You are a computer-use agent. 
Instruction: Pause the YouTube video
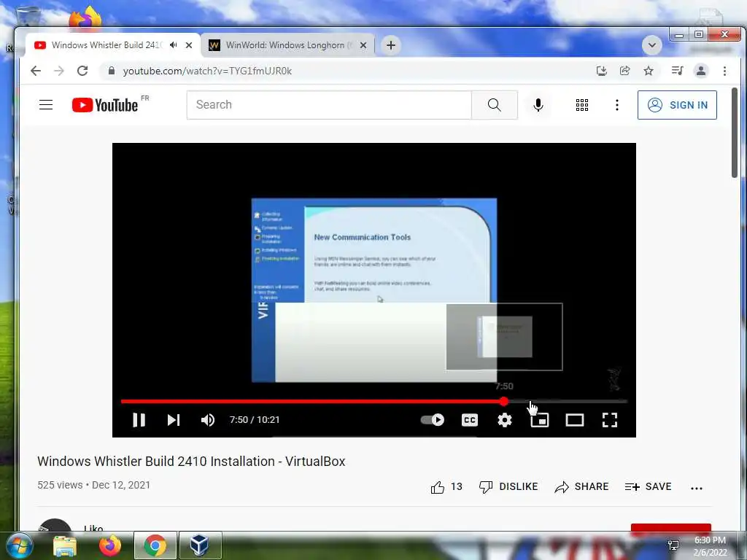[139, 419]
